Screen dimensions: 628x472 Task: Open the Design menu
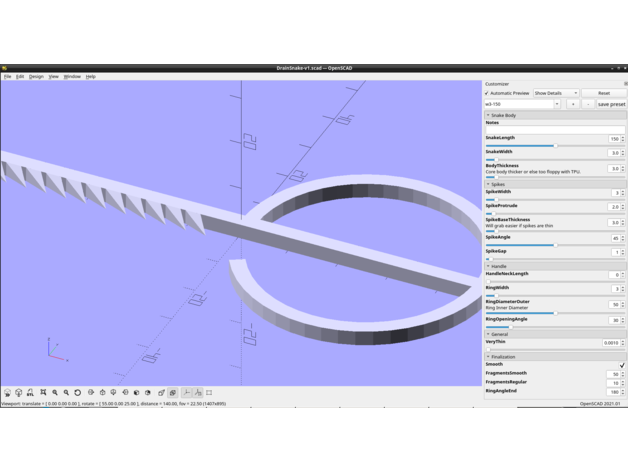[x=36, y=76]
